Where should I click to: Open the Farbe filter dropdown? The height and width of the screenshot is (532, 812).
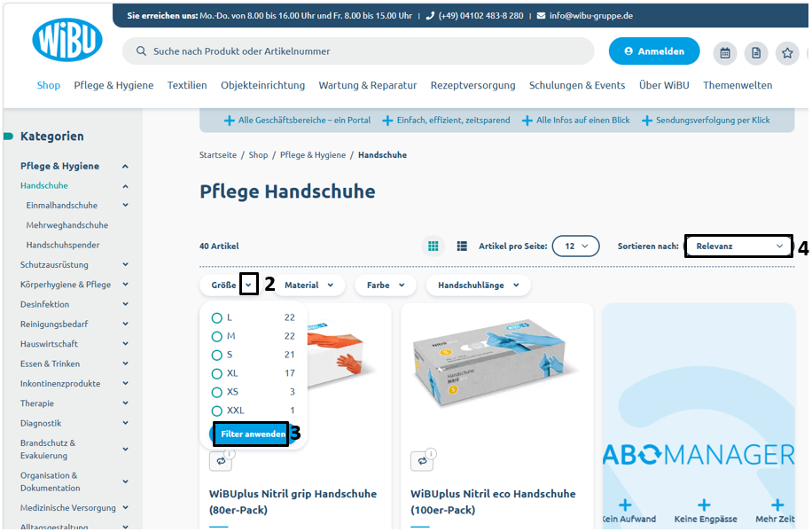pyautogui.click(x=386, y=285)
